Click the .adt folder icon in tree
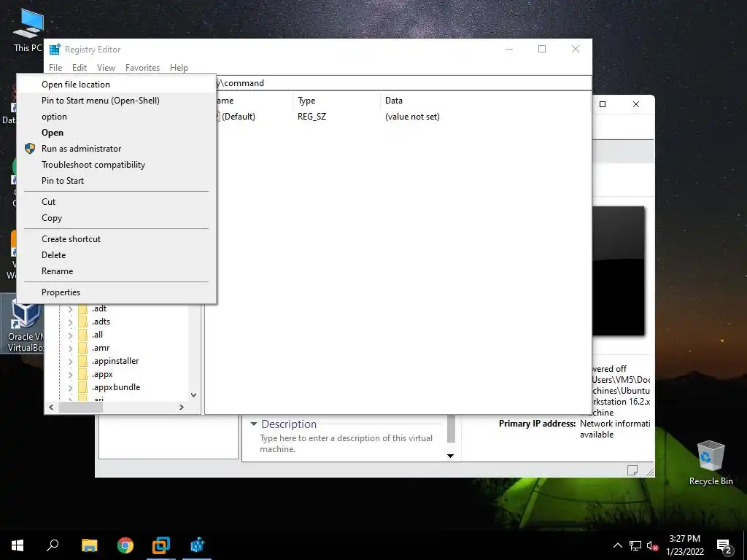This screenshot has width=747, height=560. tap(83, 308)
